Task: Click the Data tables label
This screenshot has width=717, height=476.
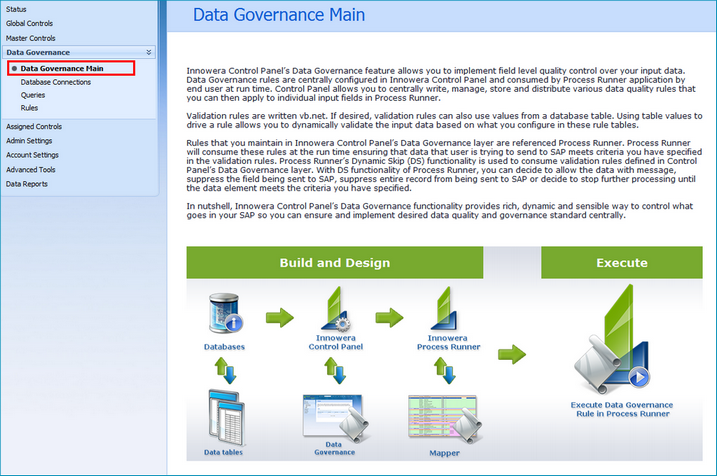Action: tap(223, 452)
